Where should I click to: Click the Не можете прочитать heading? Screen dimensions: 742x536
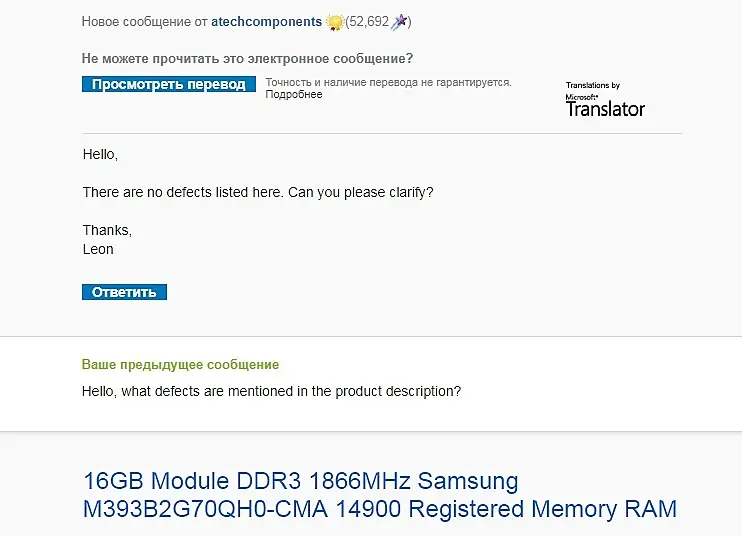click(x=247, y=58)
